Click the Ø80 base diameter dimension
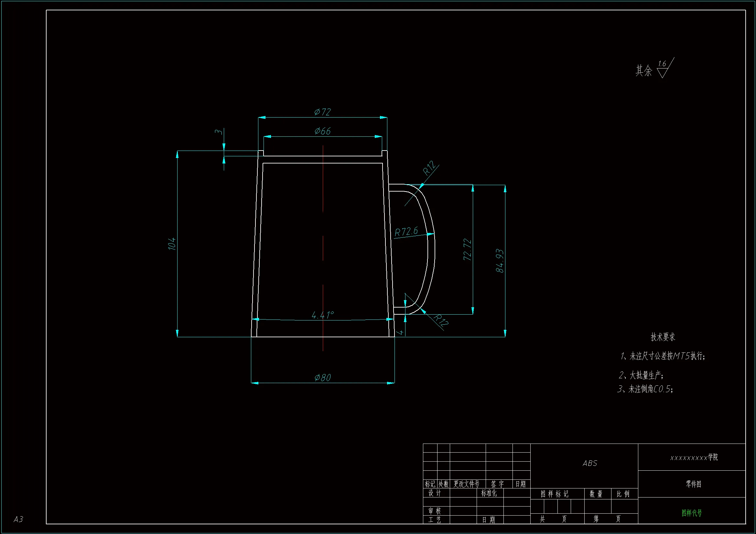 [322, 378]
